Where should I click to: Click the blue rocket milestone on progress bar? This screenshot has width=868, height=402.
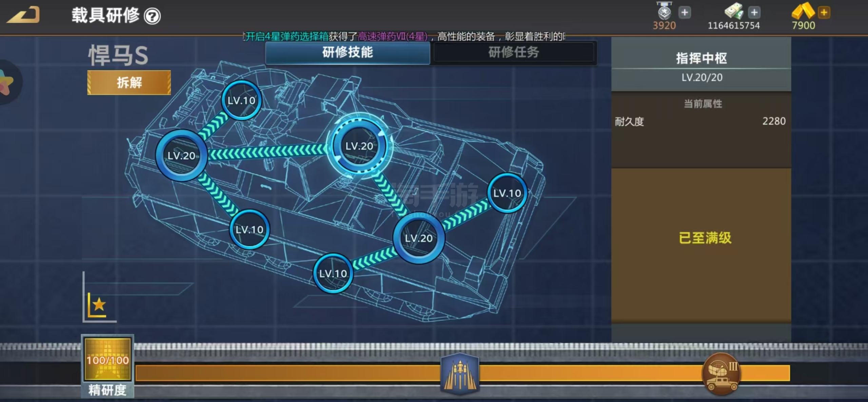(x=459, y=374)
